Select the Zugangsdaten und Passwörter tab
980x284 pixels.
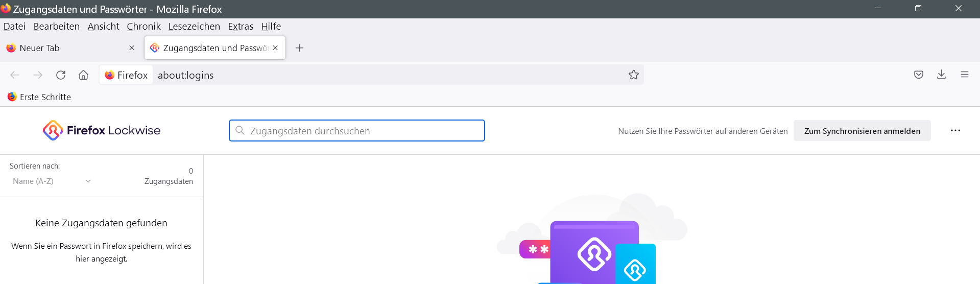pyautogui.click(x=215, y=48)
